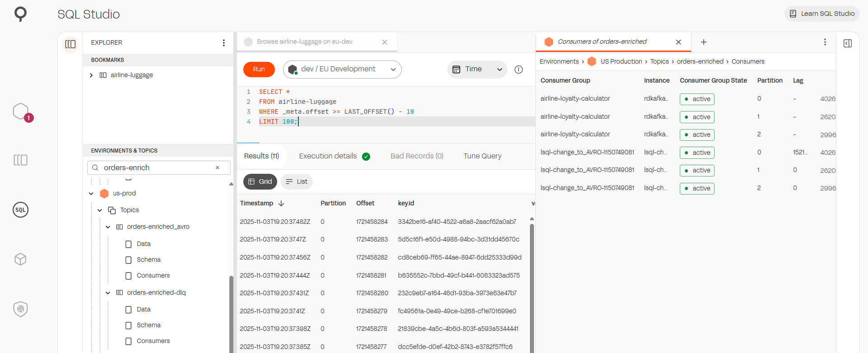Click the orders-enrich search field
The image size is (868, 353).
click(x=158, y=168)
